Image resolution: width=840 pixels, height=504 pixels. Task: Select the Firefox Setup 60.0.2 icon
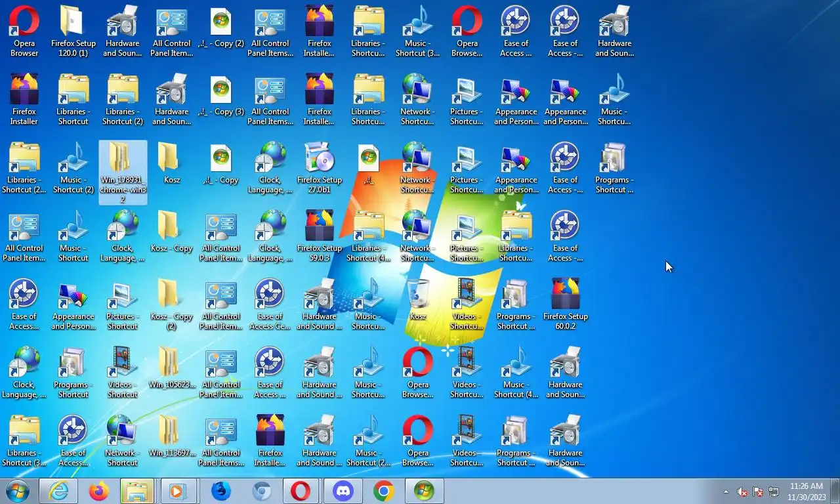(565, 304)
